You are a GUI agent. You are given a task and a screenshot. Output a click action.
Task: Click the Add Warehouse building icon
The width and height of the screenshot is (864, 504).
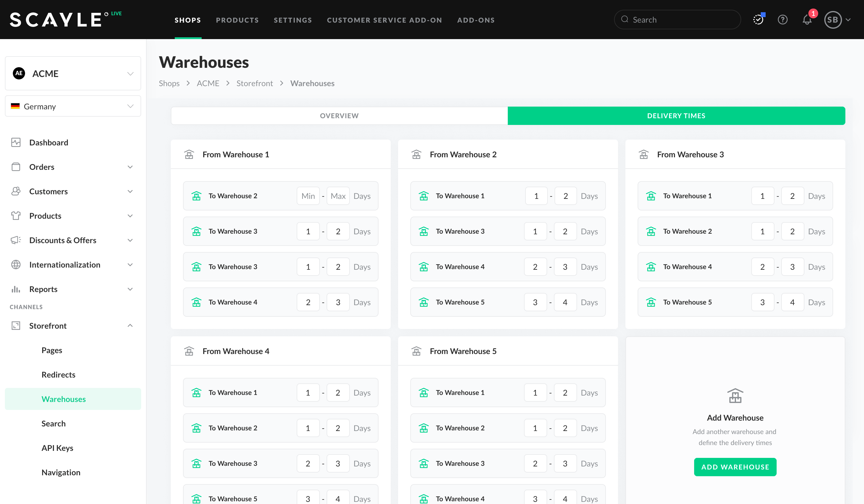tap(735, 396)
